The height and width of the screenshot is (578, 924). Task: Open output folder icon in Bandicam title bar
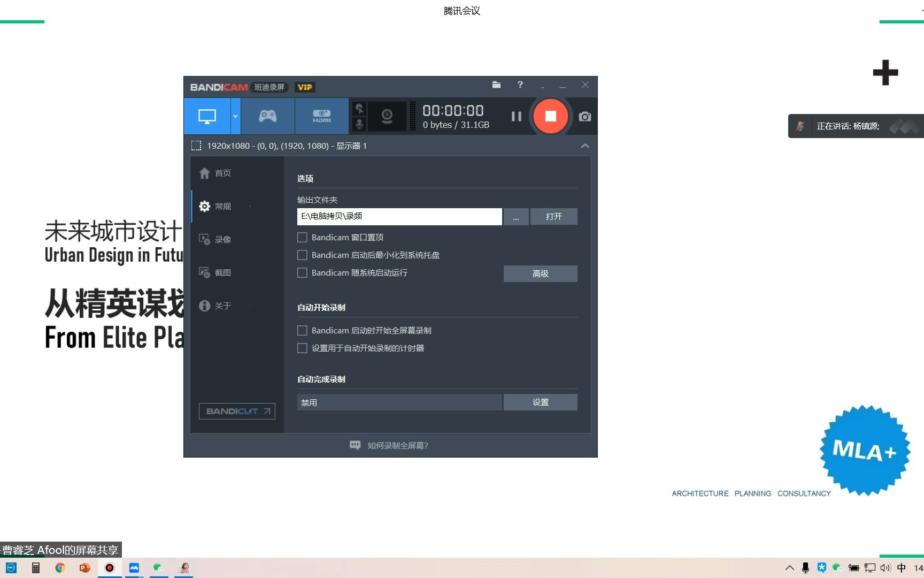pos(496,85)
